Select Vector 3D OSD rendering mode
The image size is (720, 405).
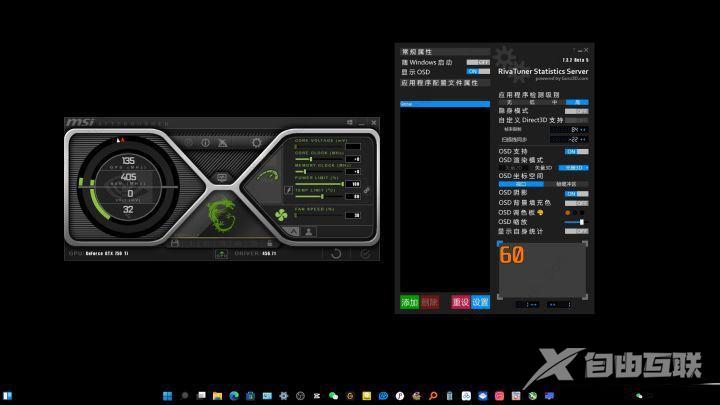pos(543,168)
